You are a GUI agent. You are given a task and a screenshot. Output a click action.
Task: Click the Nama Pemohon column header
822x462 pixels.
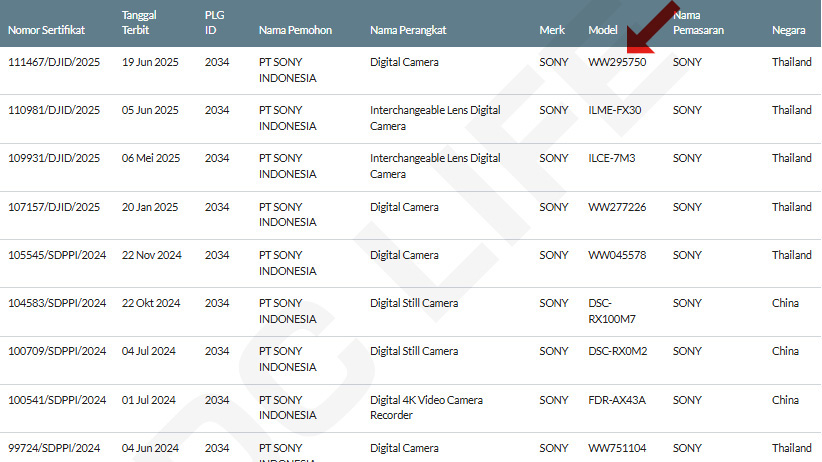point(295,30)
